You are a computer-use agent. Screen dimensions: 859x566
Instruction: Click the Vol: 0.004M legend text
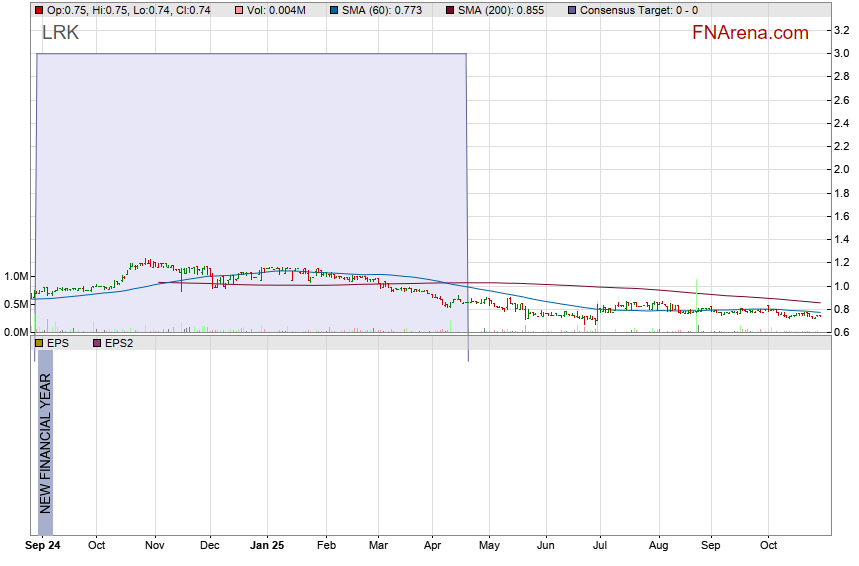(x=277, y=10)
